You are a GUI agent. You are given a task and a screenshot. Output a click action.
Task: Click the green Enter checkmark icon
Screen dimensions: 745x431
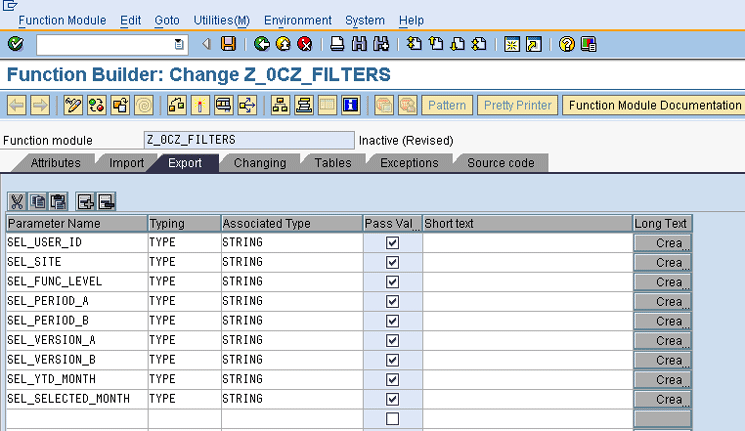[x=15, y=44]
